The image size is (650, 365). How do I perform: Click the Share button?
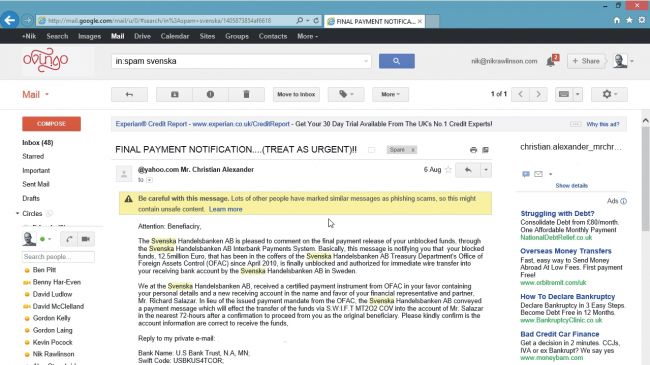point(586,61)
